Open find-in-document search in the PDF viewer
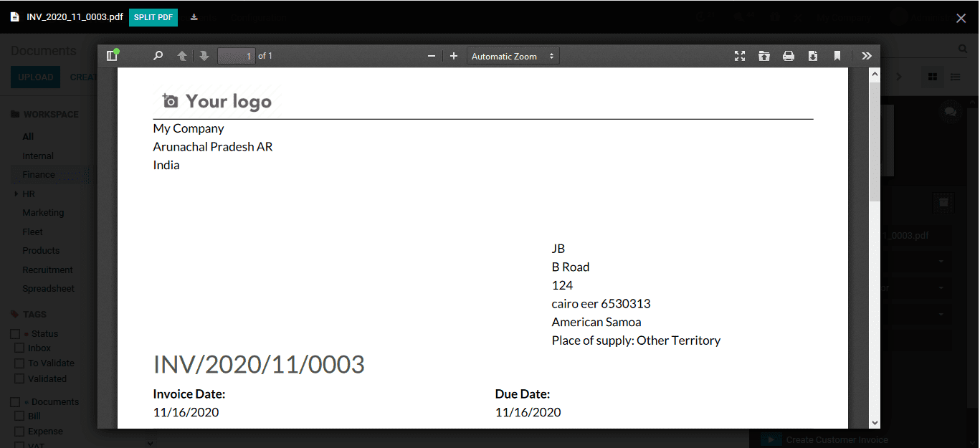This screenshot has width=980, height=448. pyautogui.click(x=158, y=56)
